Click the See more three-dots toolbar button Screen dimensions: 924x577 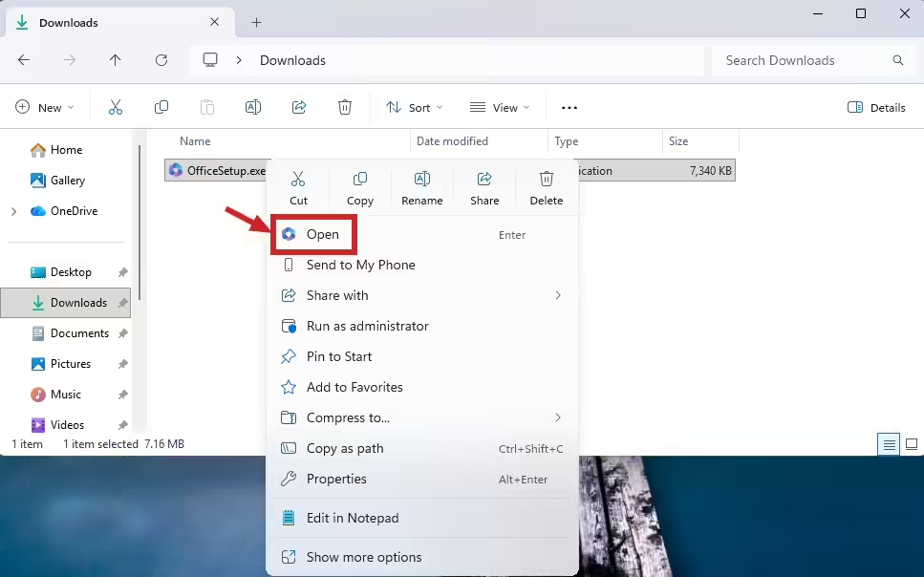tap(569, 108)
